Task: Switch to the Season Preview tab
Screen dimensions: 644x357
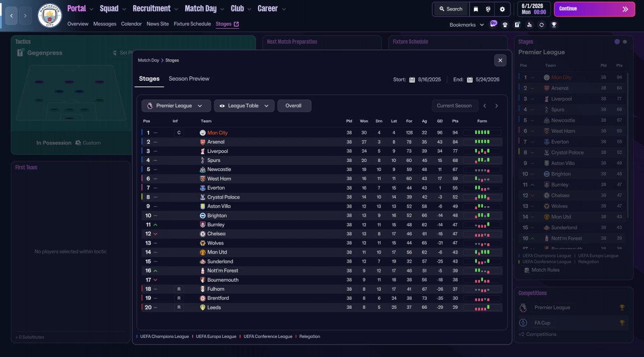Action: [x=189, y=79]
